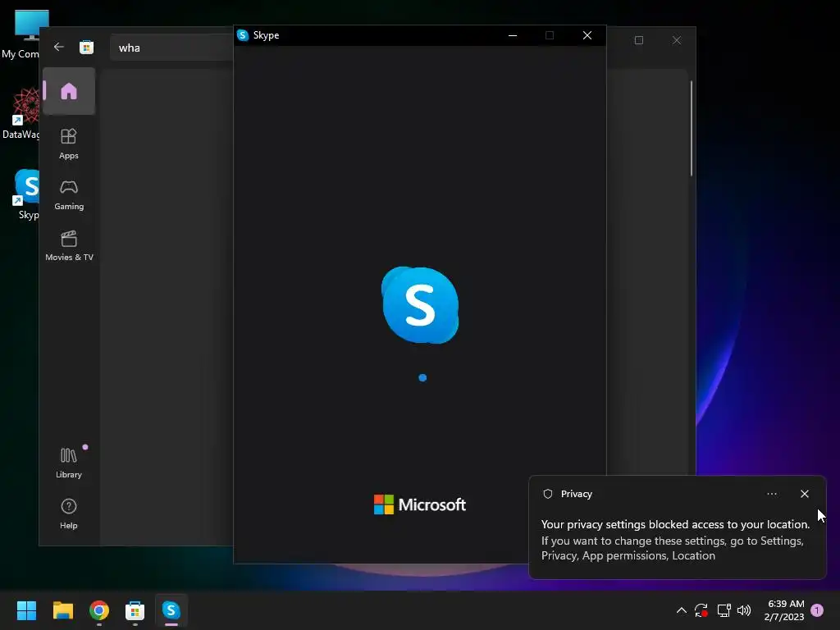Close the Microsoft Store window
This screenshot has width=840, height=630.
click(677, 40)
